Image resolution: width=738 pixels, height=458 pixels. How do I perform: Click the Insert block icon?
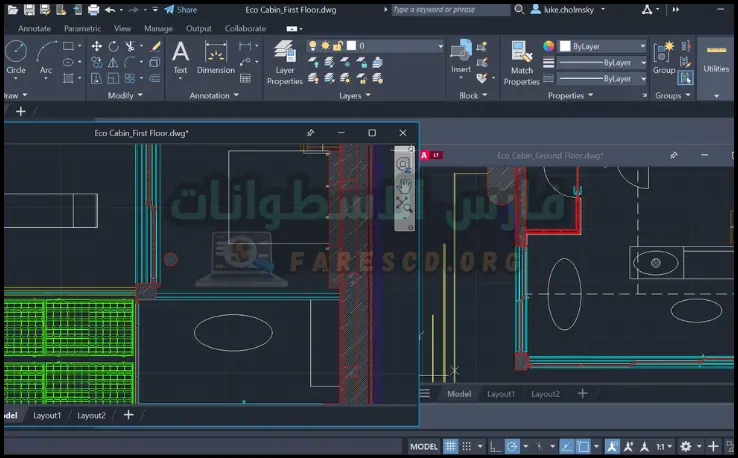461,57
